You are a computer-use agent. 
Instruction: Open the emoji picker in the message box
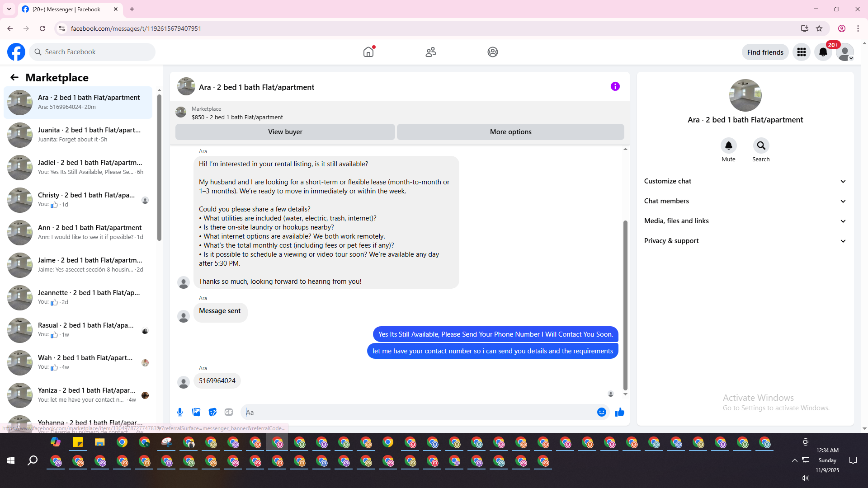[x=601, y=412]
